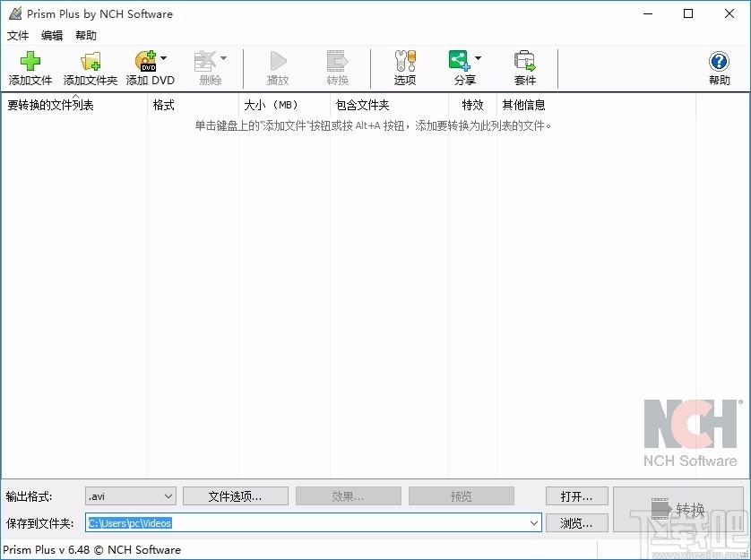Open the 套件 suite toolbox icon

pos(525,61)
